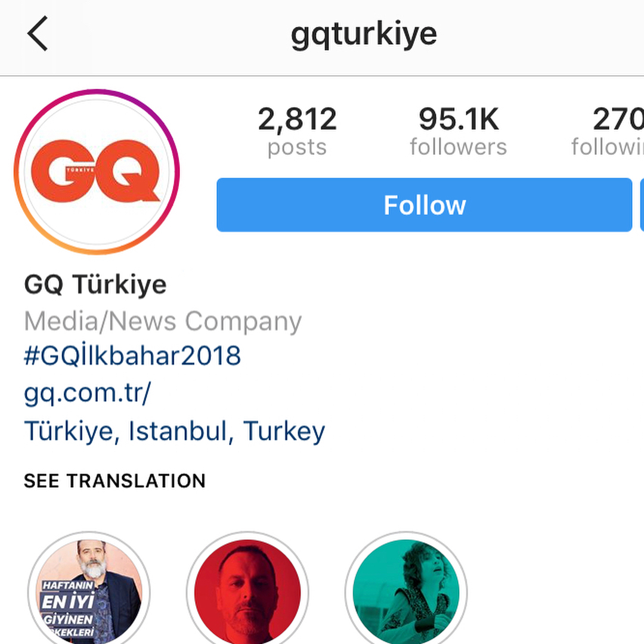This screenshot has height=644, width=644.
Task: Open the 270 following number
Action: [x=618, y=119]
